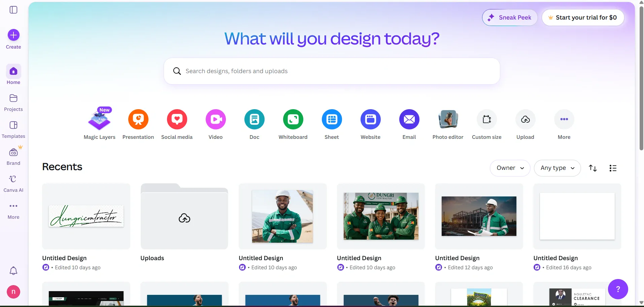
Task: Open Projects in the sidebar
Action: coord(13,103)
